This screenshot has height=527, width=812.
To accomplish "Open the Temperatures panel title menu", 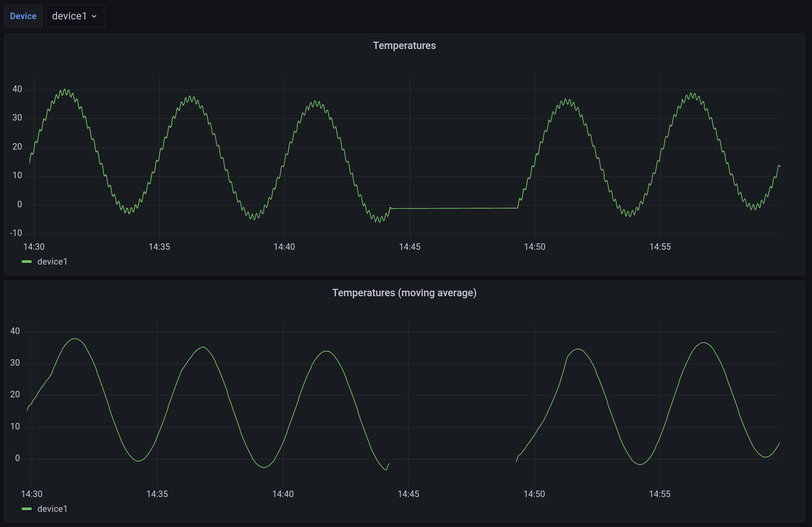I will 404,46.
